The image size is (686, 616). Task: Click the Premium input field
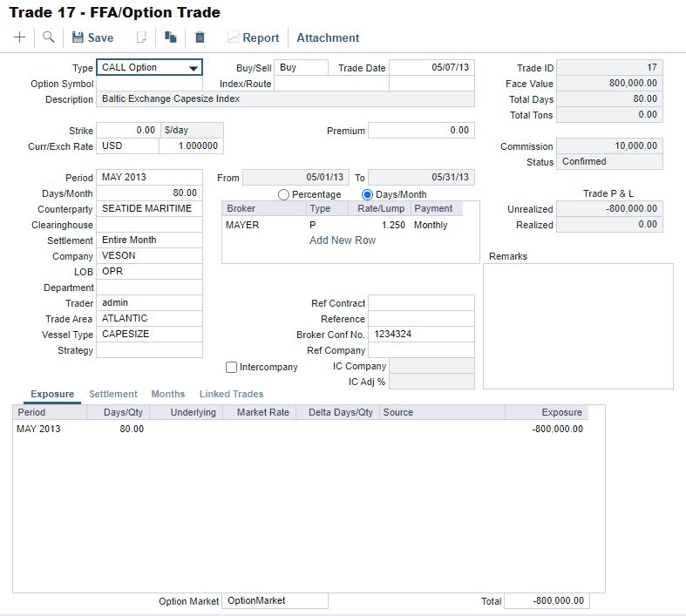[x=421, y=131]
